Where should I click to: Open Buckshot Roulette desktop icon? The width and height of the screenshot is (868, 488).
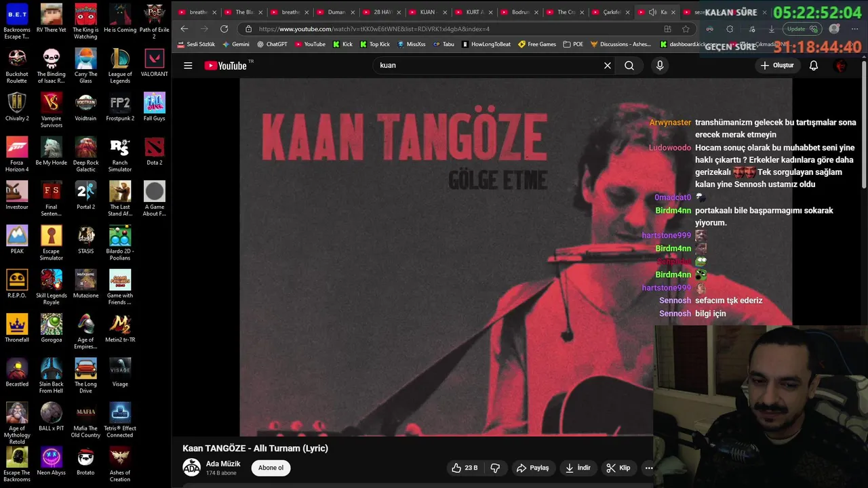point(17,66)
